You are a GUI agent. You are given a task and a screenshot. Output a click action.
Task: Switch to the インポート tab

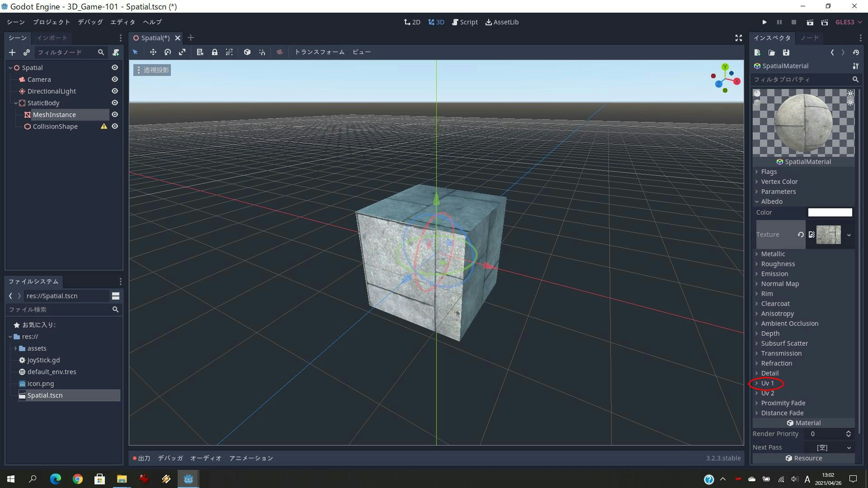pyautogui.click(x=51, y=38)
